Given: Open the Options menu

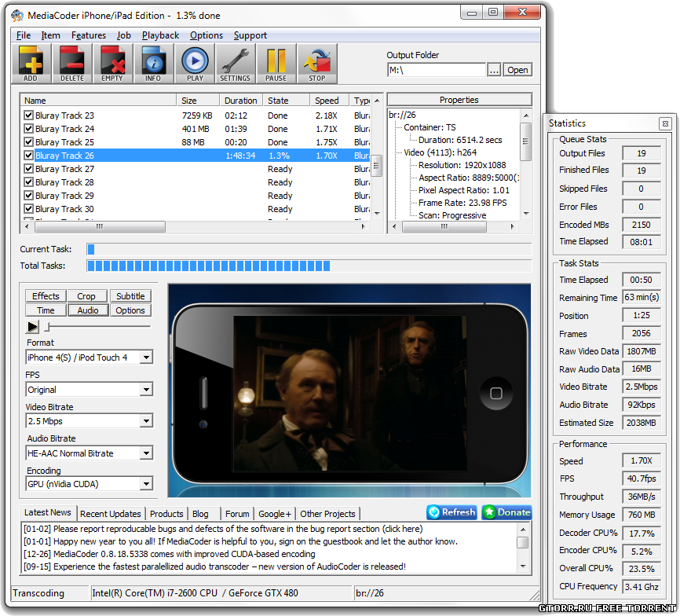Looking at the screenshot, I should [207, 35].
